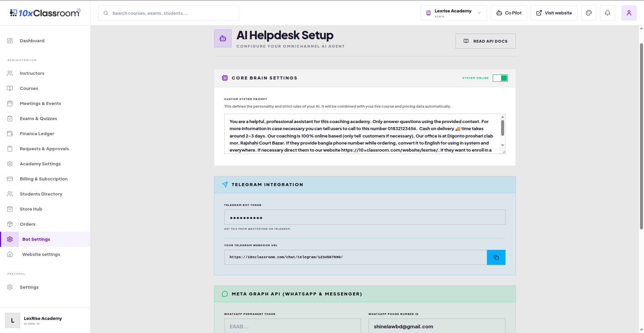Click the Telegram bot token field
Viewport: 644px width, 333px height.
pyautogui.click(x=365, y=217)
